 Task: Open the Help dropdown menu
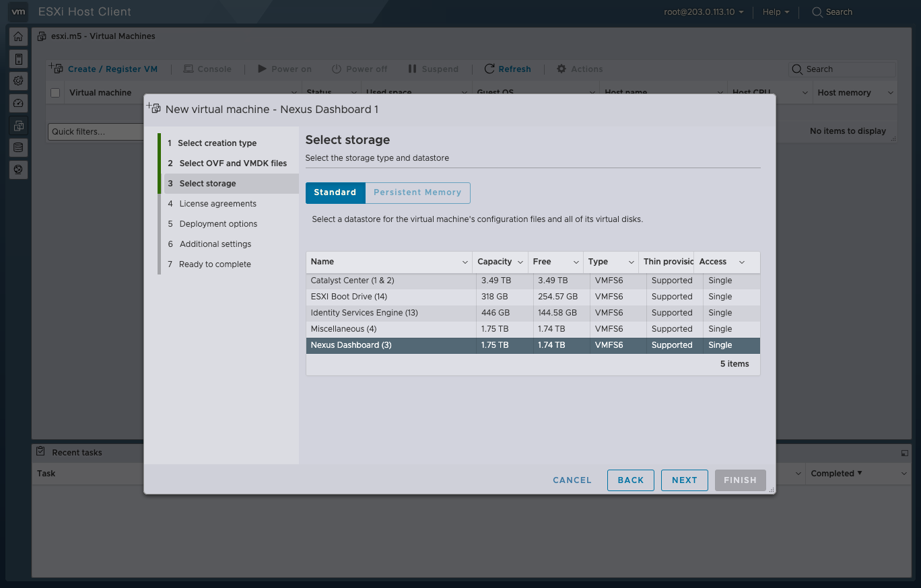click(x=776, y=11)
